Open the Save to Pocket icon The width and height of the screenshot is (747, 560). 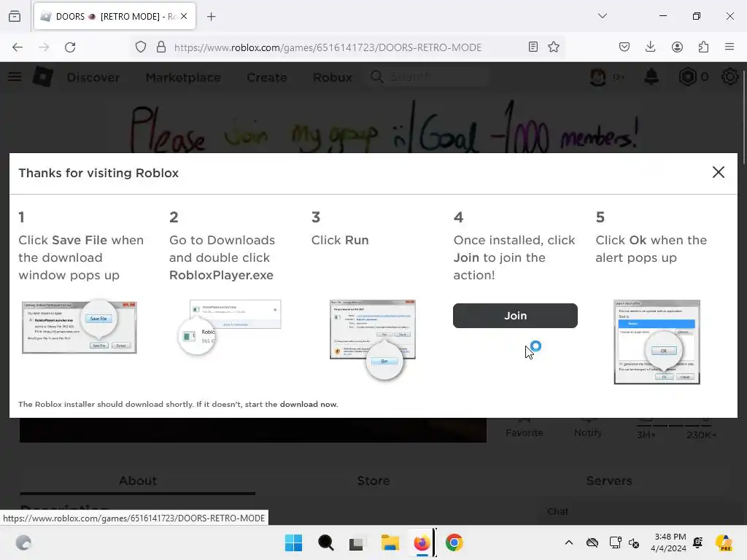pyautogui.click(x=624, y=47)
